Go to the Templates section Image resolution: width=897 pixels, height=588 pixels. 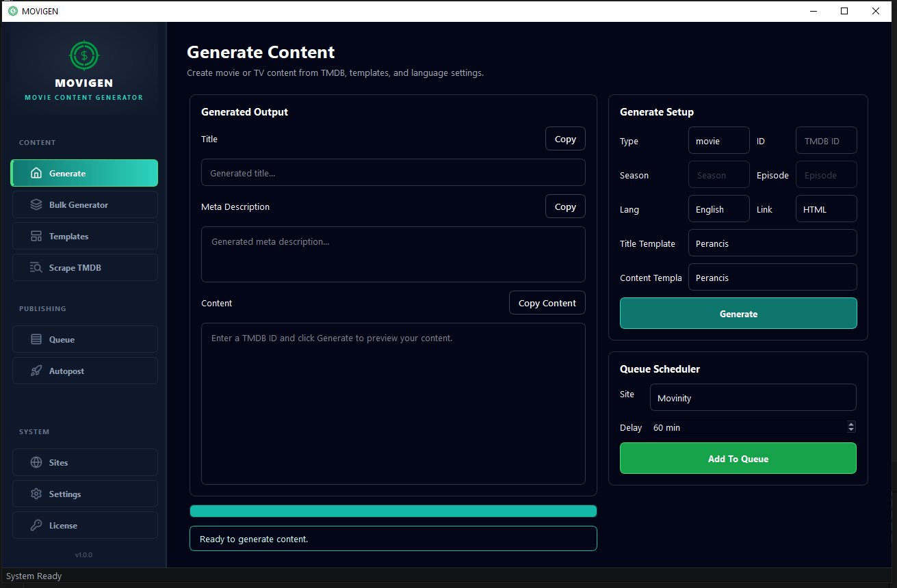tap(85, 237)
